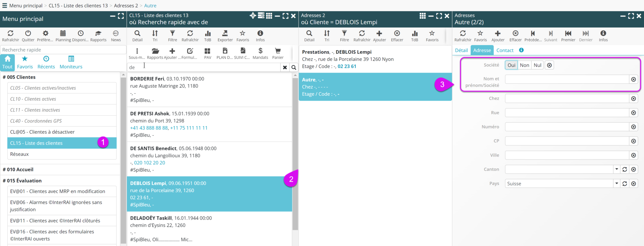Switch to the Contact tab

point(505,50)
